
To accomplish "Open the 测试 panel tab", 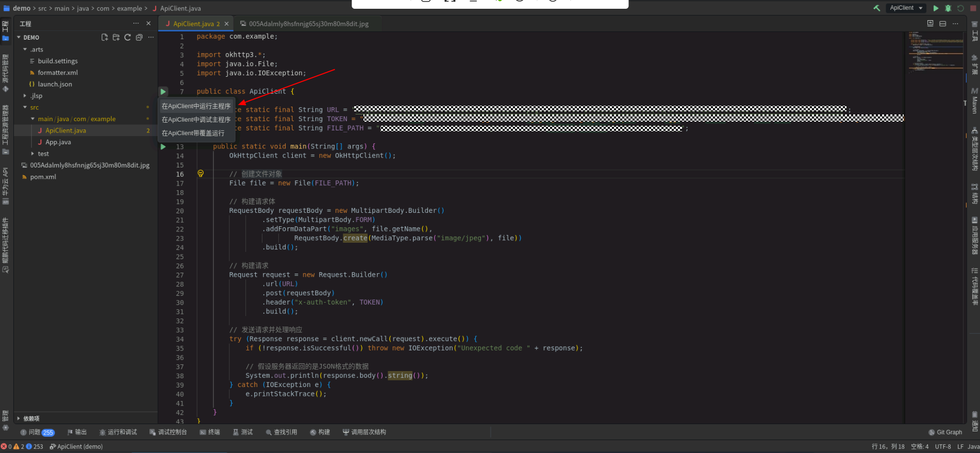I will click(243, 432).
